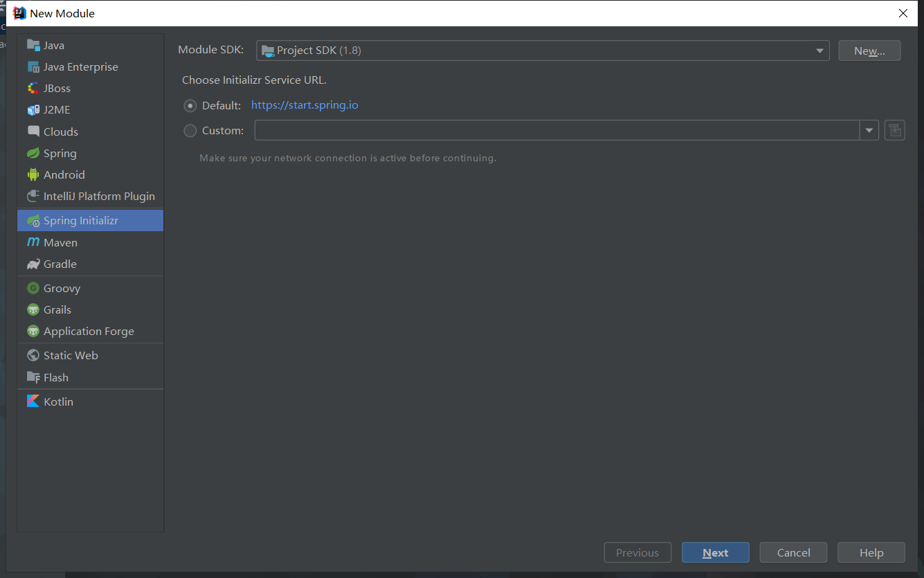Click the Next button
This screenshot has width=924, height=578.
click(715, 552)
